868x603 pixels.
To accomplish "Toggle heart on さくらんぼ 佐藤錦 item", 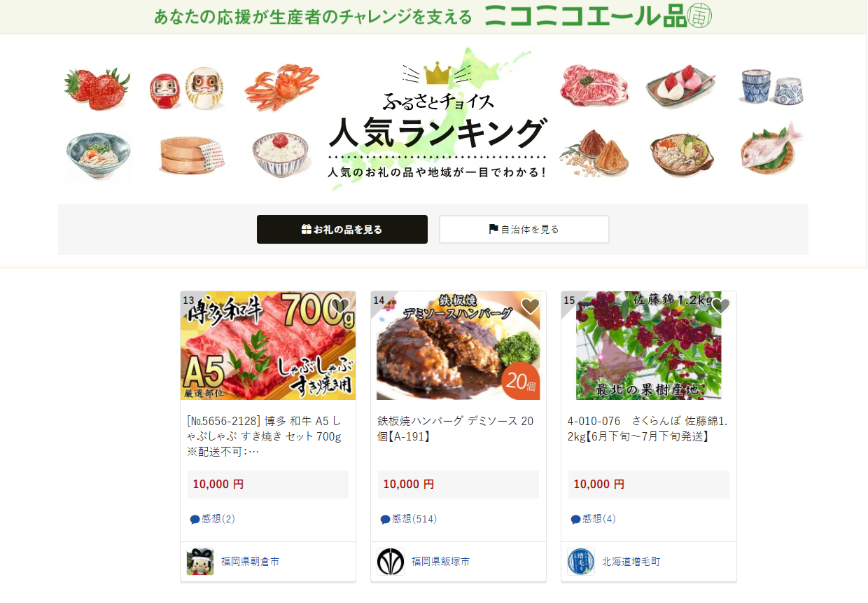I will click(721, 306).
